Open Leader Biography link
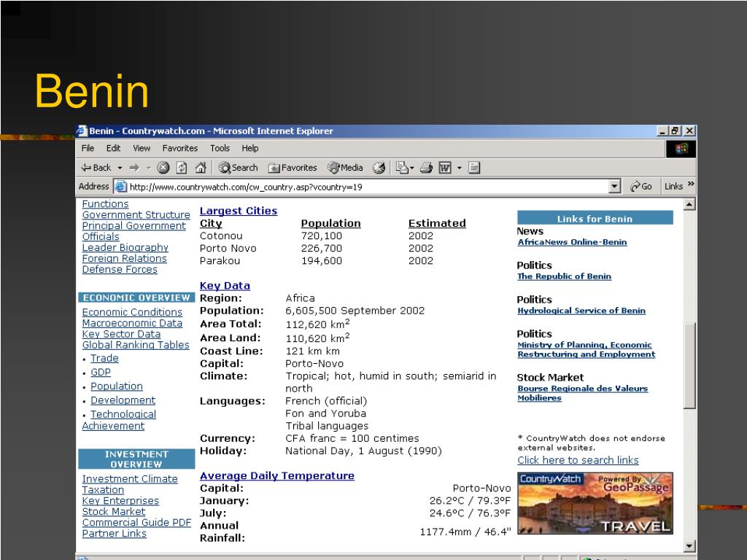 click(125, 248)
